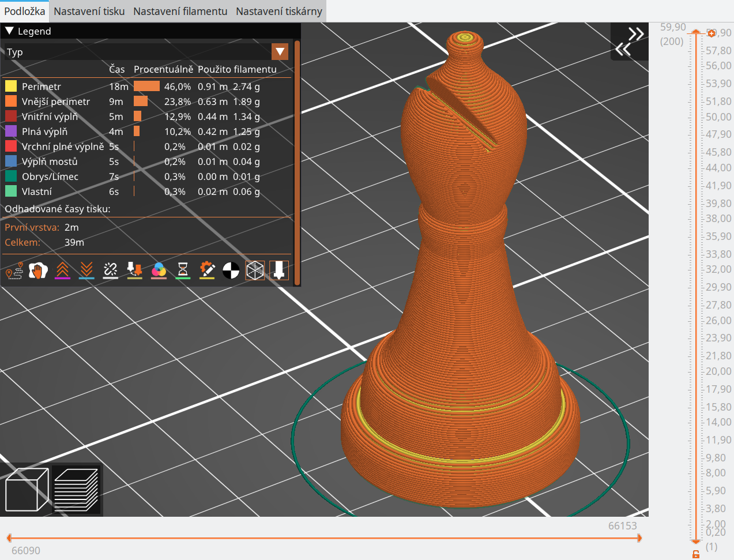Viewport: 734px width, 560px height.
Task: Toggle custom G-code gear-pencil icon
Action: 207,270
